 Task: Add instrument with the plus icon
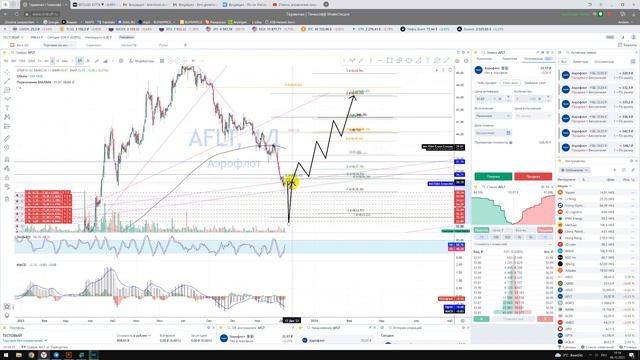[615, 170]
